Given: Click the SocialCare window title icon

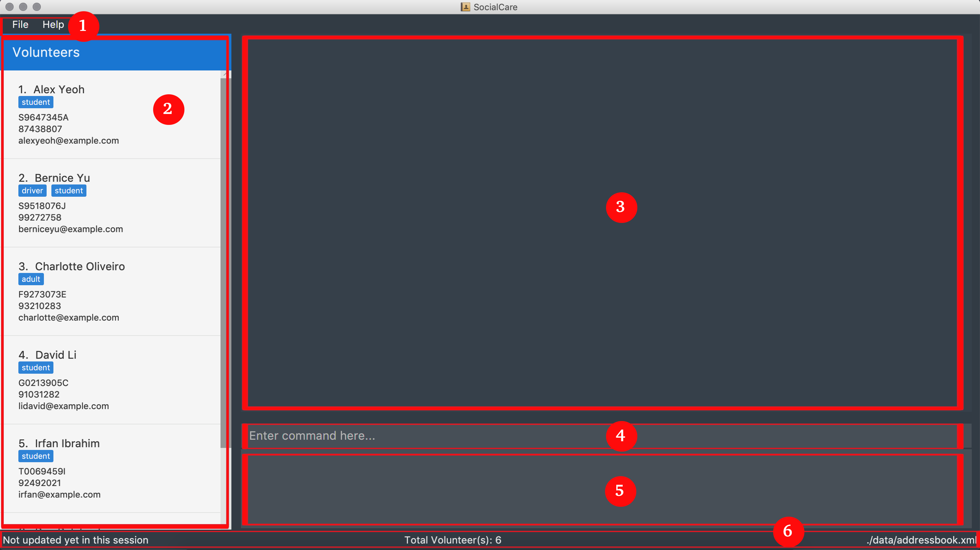Looking at the screenshot, I should (465, 7).
